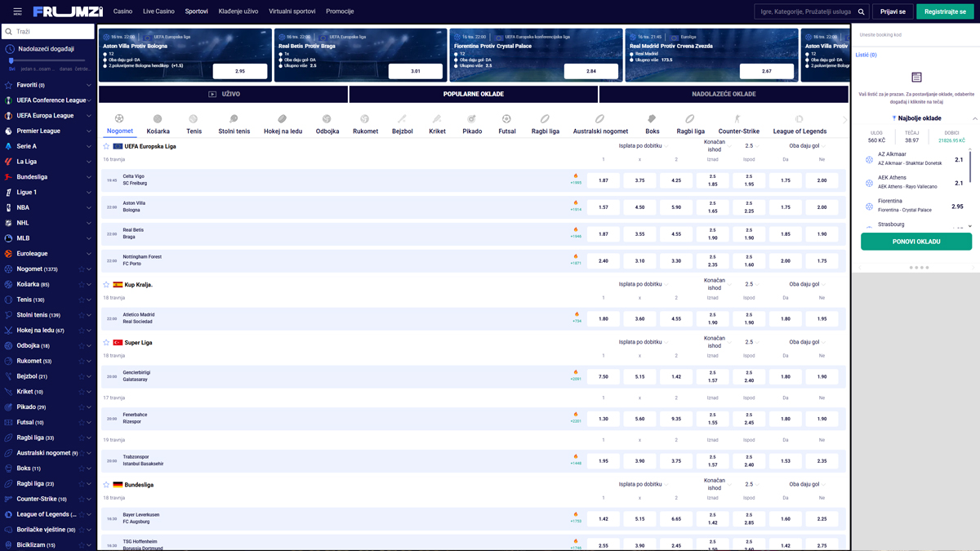Screen dimensions: 980x551
Task: Expand Premier League in sidebar
Action: coord(88,131)
